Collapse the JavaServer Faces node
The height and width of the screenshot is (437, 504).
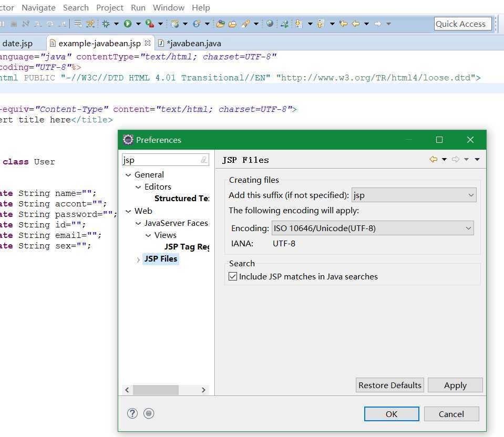pyautogui.click(x=138, y=223)
